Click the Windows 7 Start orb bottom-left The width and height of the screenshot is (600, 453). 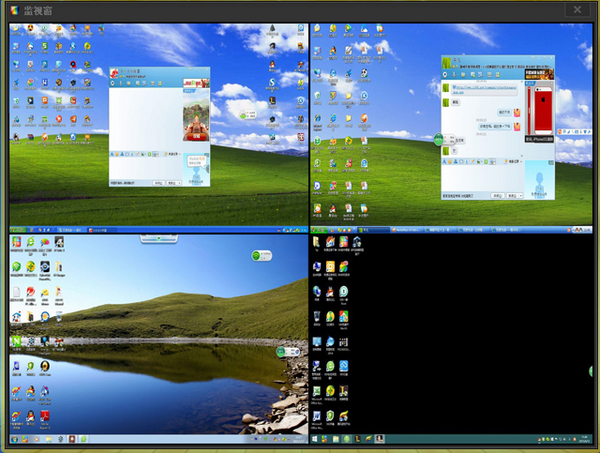15,439
